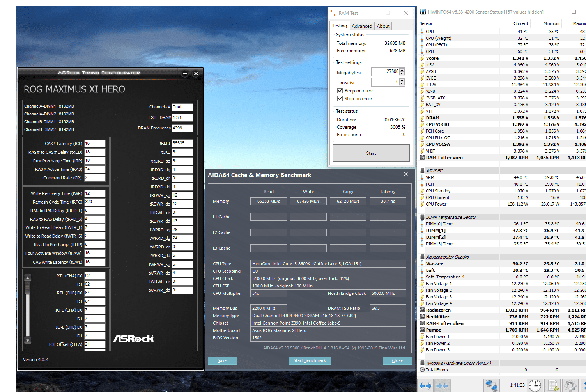This screenshot has height=392, width=586.
Task: Click the tREFI value field
Action: coord(182,143)
